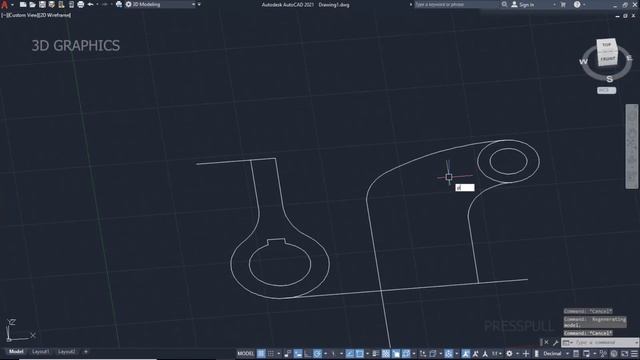Click the WCS button below the ViewCube
Screen dimensions: 640x360
tap(606, 90)
